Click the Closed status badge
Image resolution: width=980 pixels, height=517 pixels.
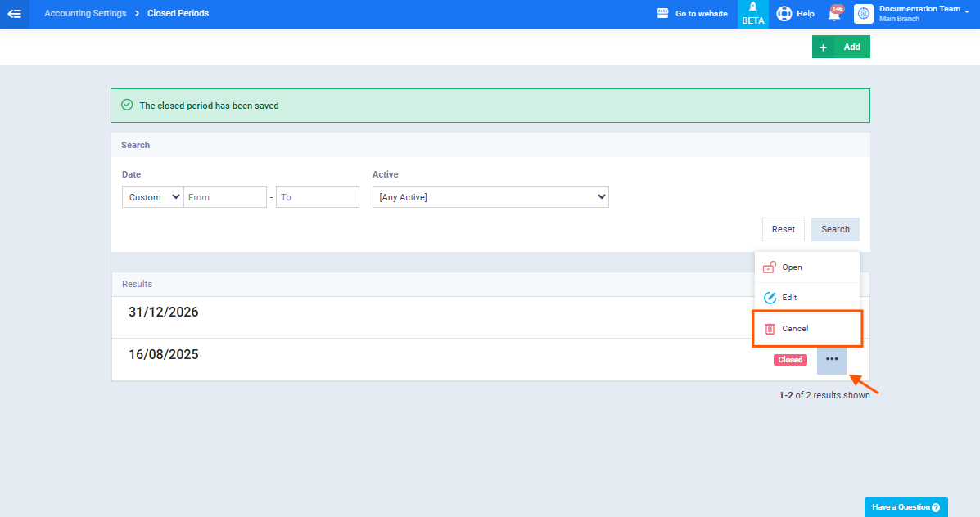point(790,360)
